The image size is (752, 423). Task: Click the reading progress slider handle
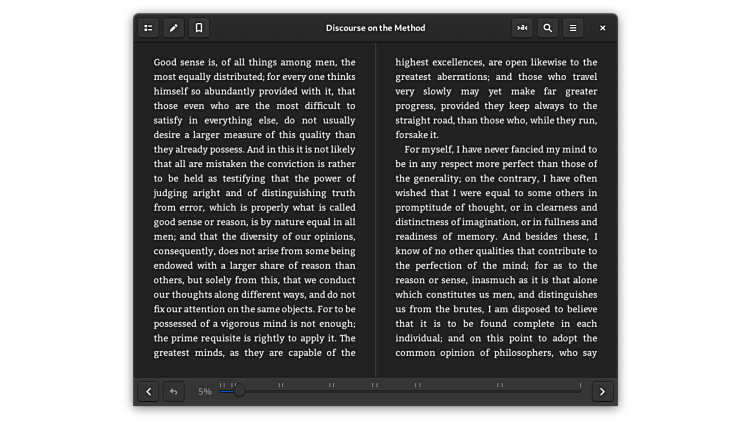[239, 391]
